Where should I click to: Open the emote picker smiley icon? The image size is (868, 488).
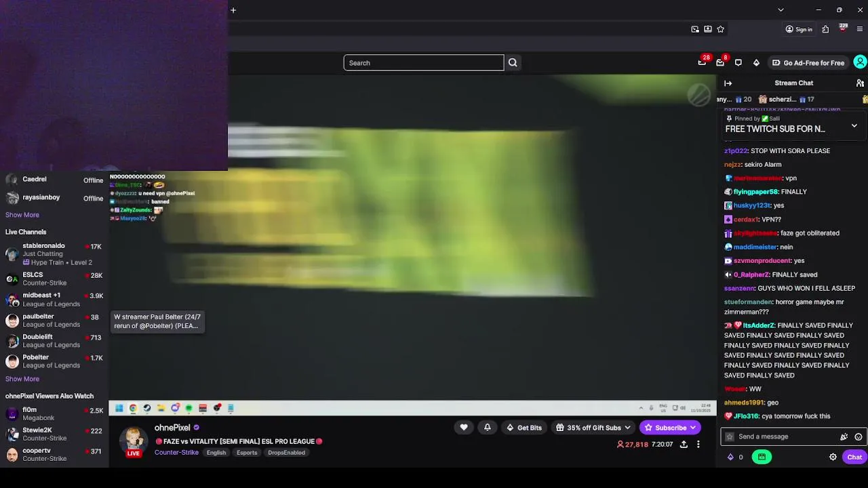pos(859,436)
